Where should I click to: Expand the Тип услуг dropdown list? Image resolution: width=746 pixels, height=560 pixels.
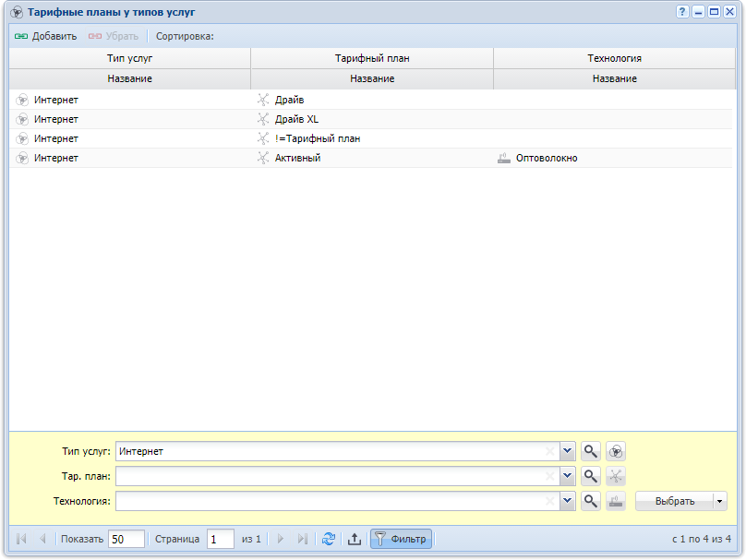pos(567,451)
